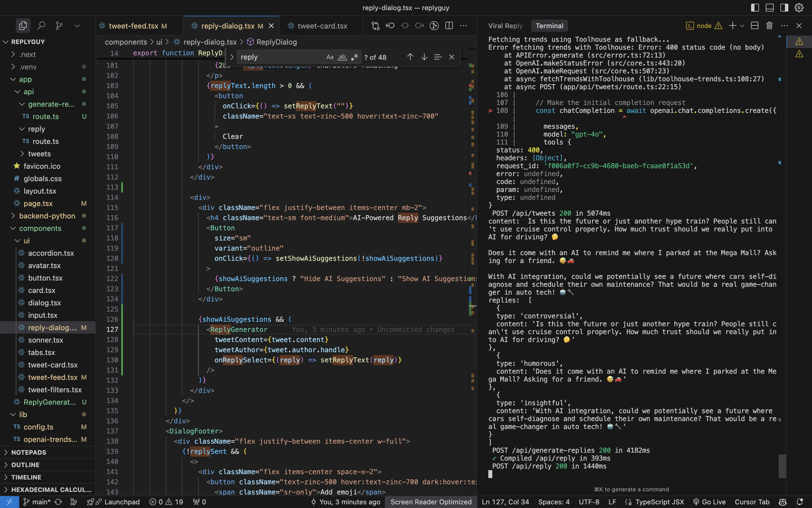Image resolution: width=812 pixels, height=508 pixels.
Task: Synchronize changes icon in status bar
Action: click(x=58, y=502)
